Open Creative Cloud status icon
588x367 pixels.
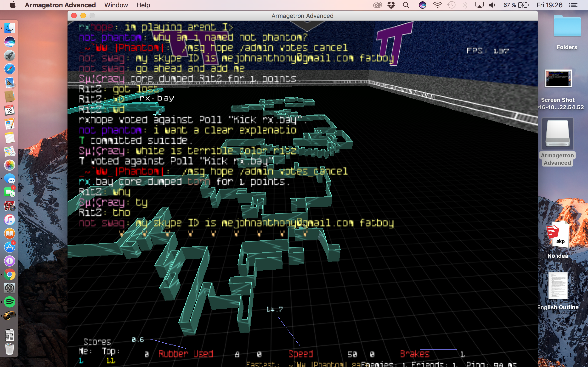(377, 5)
